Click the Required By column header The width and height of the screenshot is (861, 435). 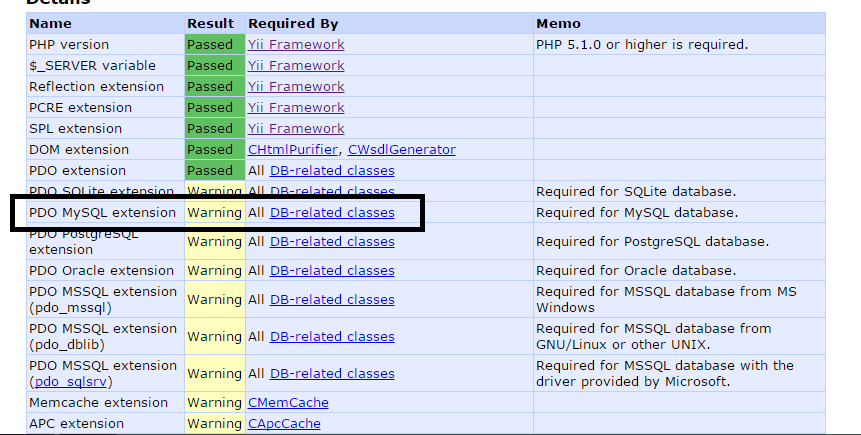point(389,24)
